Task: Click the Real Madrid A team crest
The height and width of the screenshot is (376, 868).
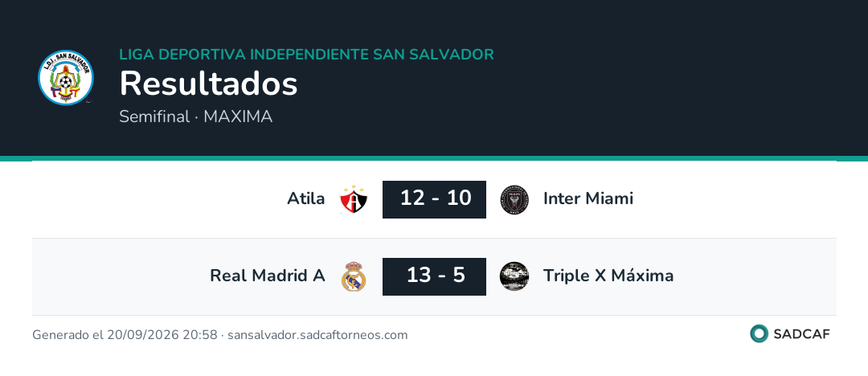Action: tap(354, 276)
